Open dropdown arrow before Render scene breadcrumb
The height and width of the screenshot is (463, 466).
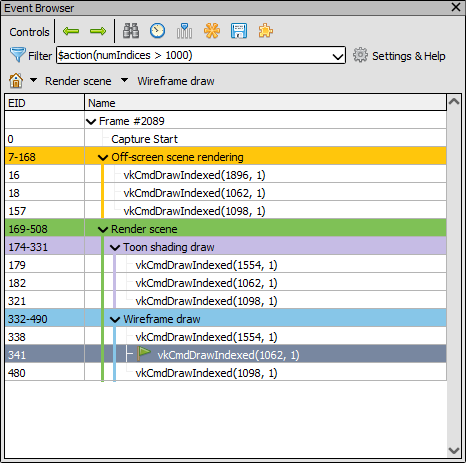(x=33, y=80)
